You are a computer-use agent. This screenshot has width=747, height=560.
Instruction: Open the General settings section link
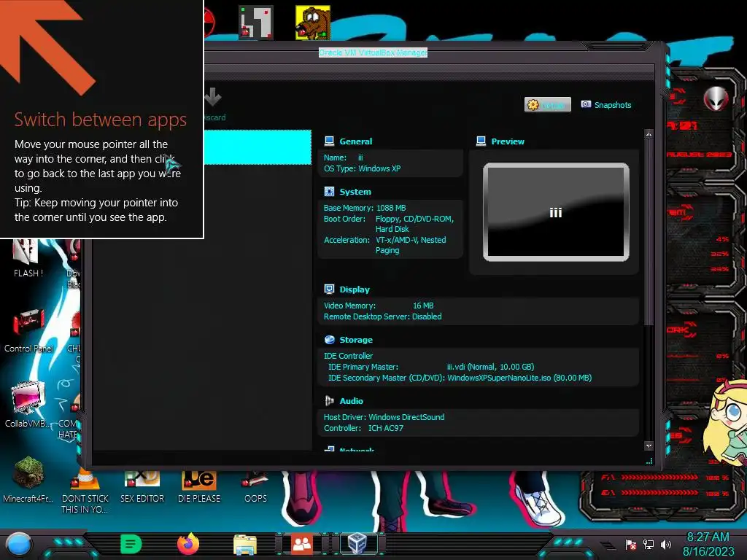[x=355, y=141]
